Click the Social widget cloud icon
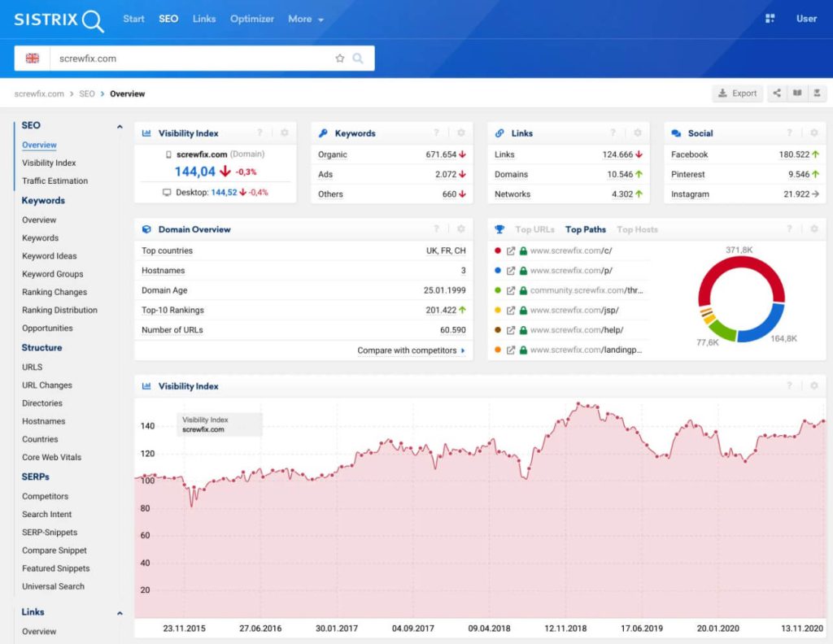 click(676, 133)
